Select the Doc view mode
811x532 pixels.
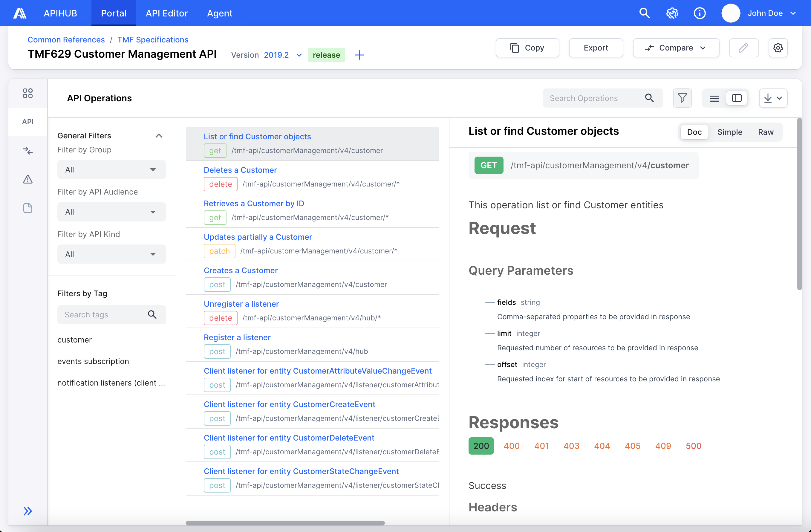click(x=694, y=132)
